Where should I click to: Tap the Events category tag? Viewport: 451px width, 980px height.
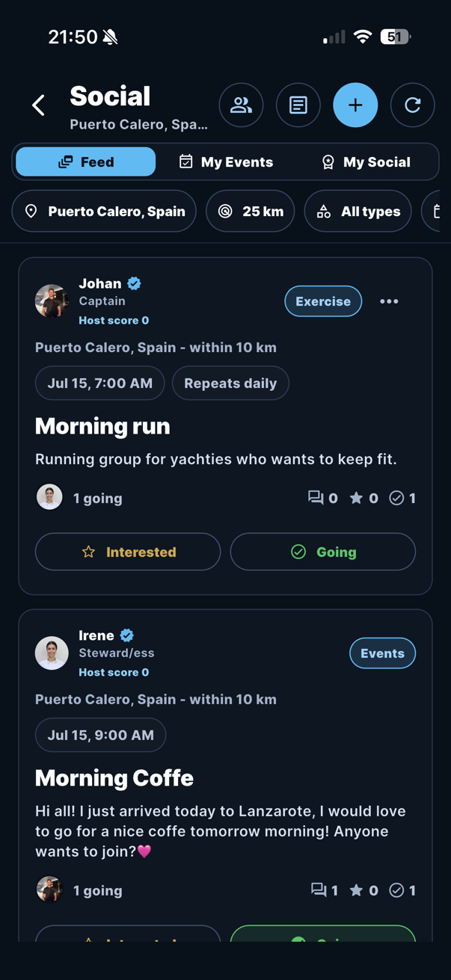(x=382, y=653)
